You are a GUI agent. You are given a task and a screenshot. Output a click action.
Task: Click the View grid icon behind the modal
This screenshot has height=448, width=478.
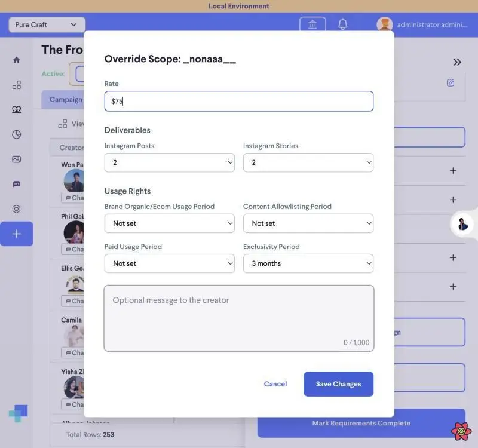63,124
